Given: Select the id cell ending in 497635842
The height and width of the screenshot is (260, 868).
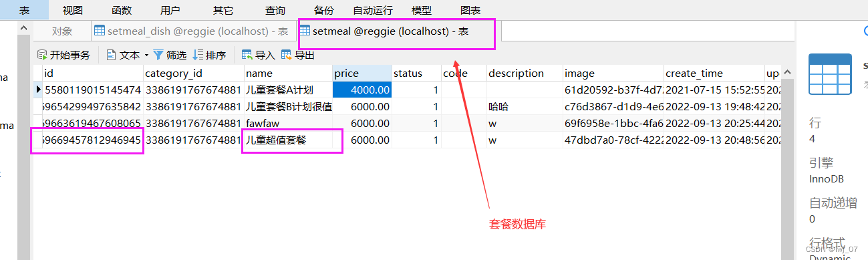Looking at the screenshot, I should pos(92,106).
